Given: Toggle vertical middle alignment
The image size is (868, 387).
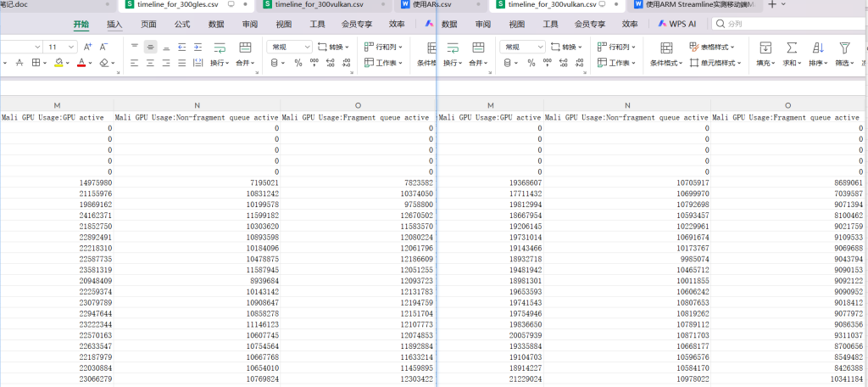Looking at the screenshot, I should tap(150, 48).
